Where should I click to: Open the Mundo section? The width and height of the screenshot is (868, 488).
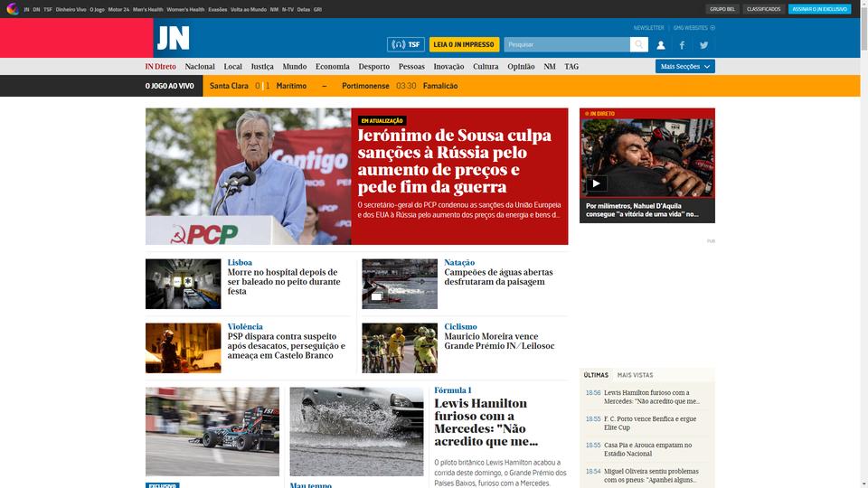click(295, 66)
